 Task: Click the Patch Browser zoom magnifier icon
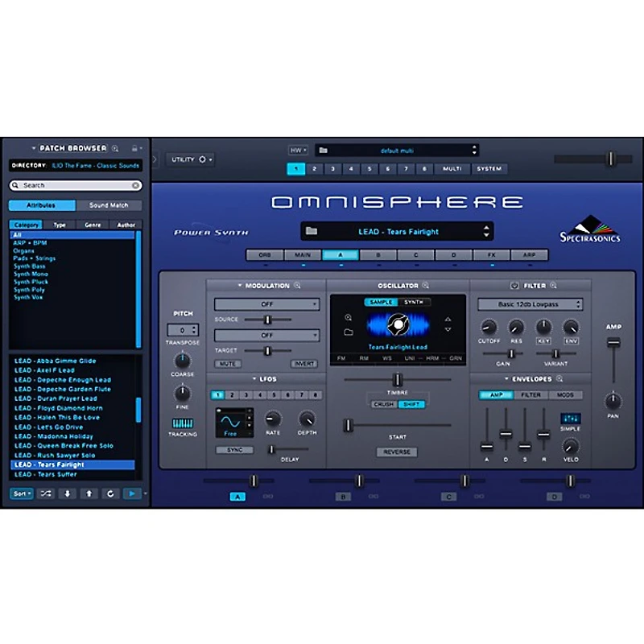coord(115,148)
